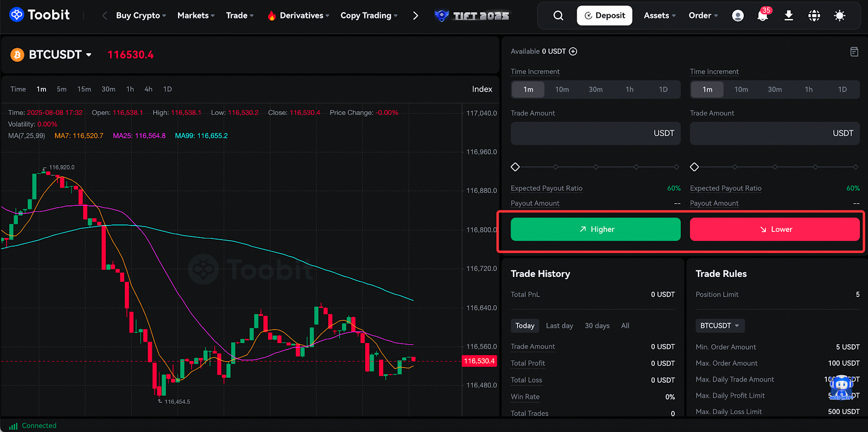Click the next nav arrow
Image resolution: width=868 pixels, height=432 pixels.
(x=416, y=16)
